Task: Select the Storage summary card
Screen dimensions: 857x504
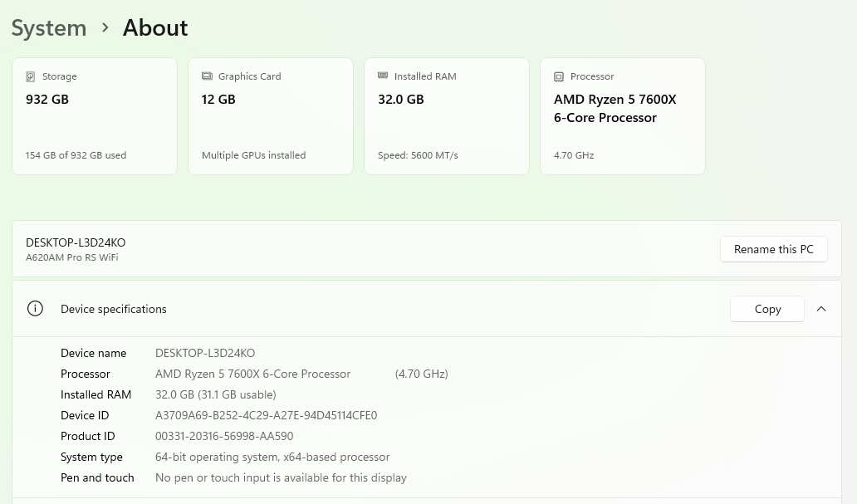Action: (x=94, y=115)
